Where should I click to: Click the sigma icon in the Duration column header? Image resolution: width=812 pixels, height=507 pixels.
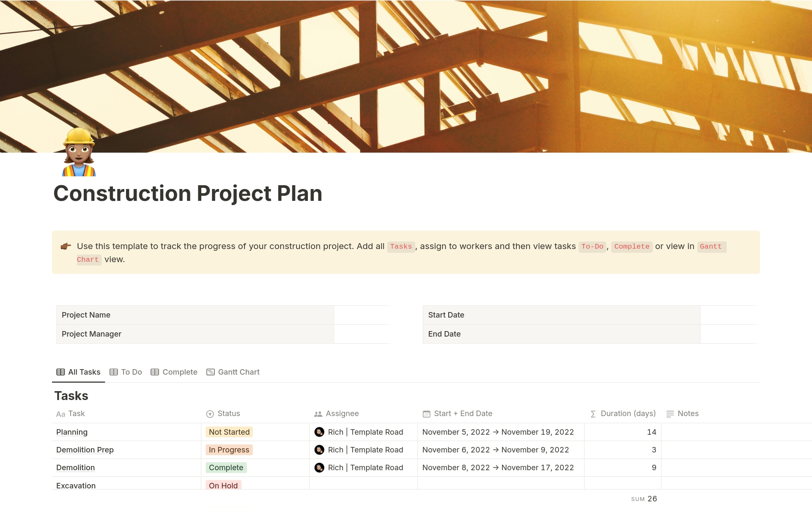[x=593, y=414]
